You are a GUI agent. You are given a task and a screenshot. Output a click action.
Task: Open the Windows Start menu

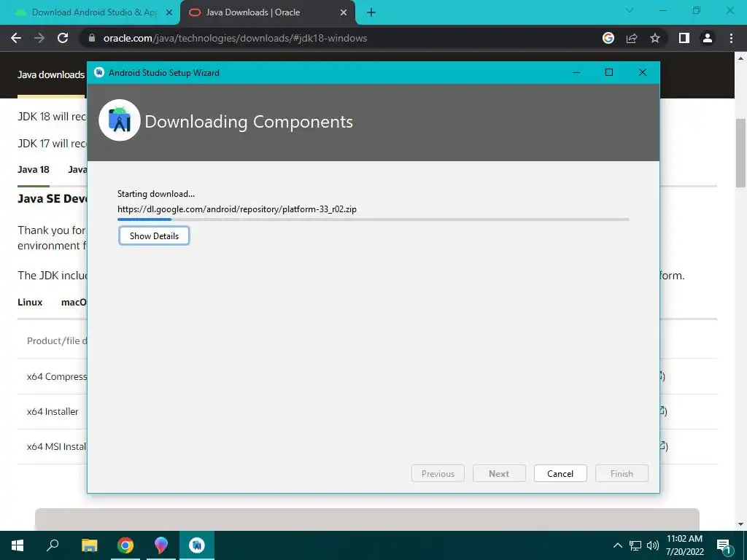[x=18, y=545]
